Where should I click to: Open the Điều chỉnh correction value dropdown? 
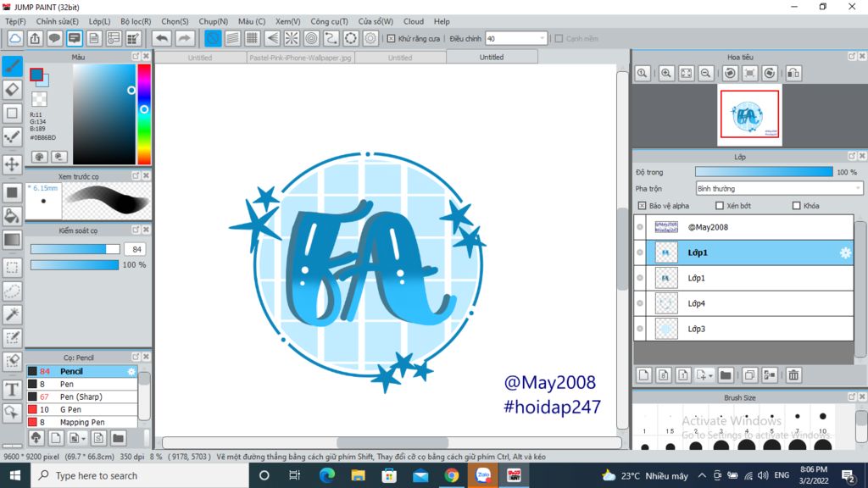[516, 39]
